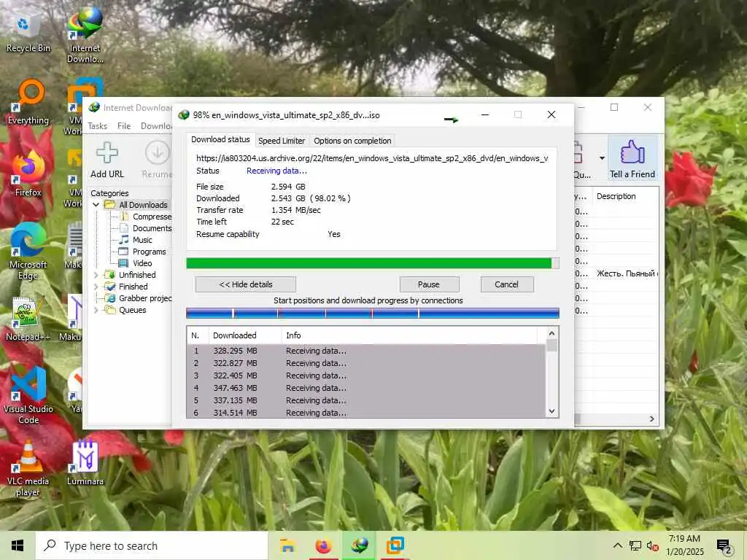Click network tray icon

(635, 545)
